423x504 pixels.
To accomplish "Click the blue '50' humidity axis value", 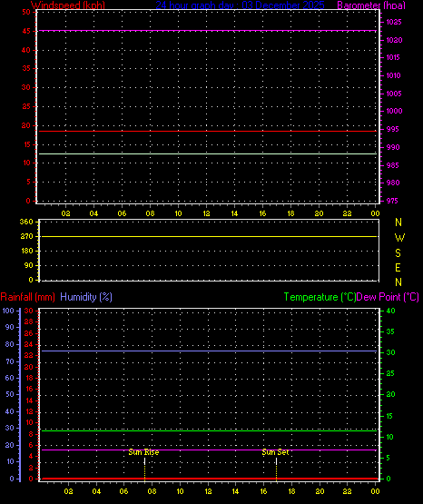I will pos(10,394).
